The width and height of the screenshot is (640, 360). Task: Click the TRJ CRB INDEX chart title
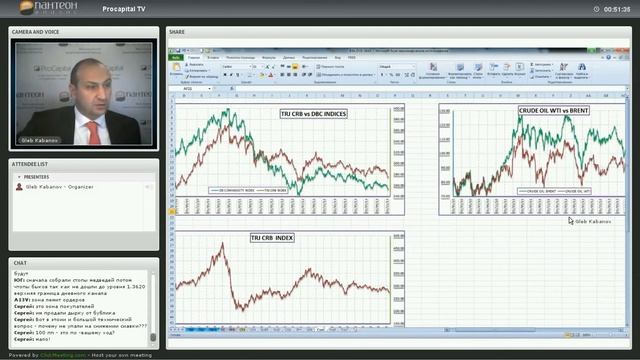pos(272,238)
